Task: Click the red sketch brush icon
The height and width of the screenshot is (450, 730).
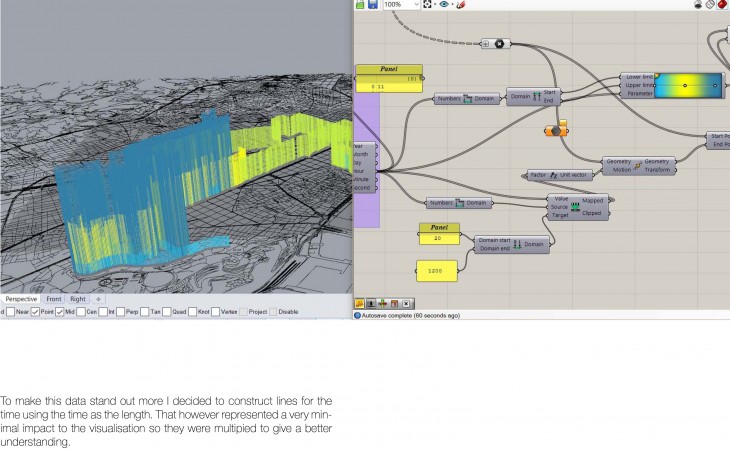Action: 460,5
